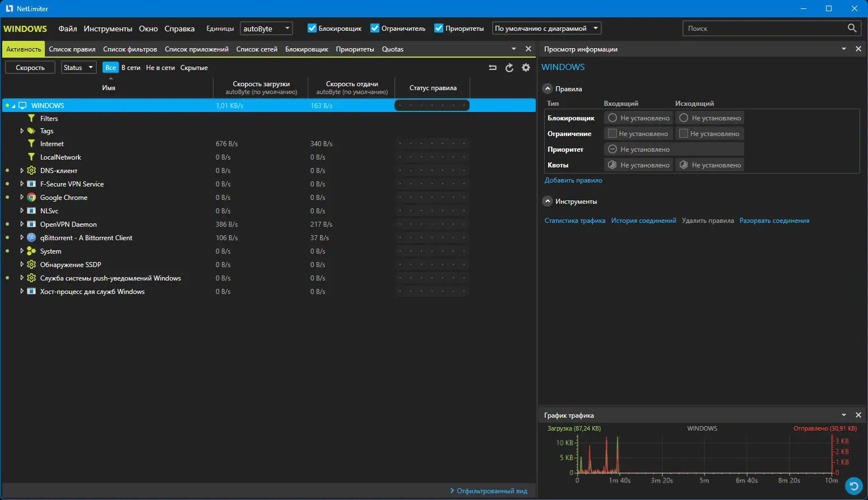Collapse the Правила section
Image resolution: width=868 pixels, height=500 pixels.
coord(548,89)
